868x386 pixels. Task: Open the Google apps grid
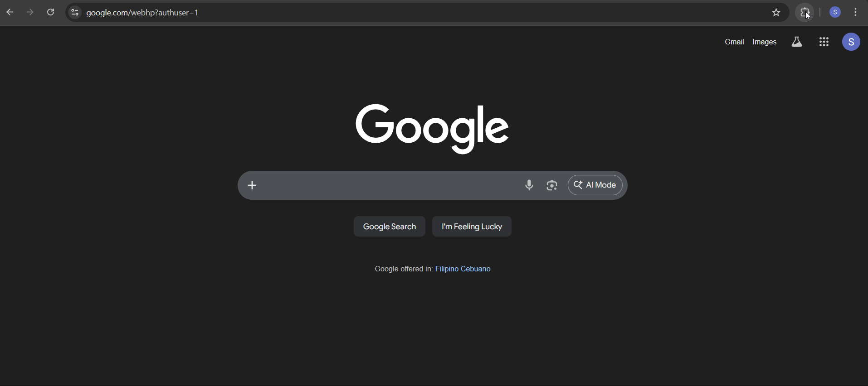[824, 42]
